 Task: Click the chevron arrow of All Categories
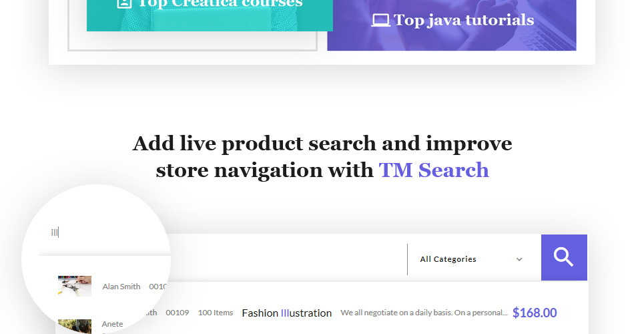pos(519,259)
